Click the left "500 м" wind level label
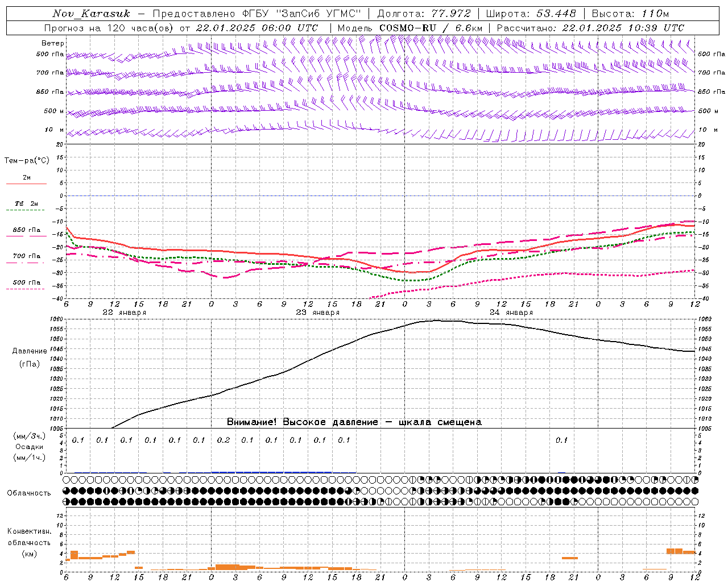Image resolution: width=728 pixels, height=582 pixels. pos(54,111)
